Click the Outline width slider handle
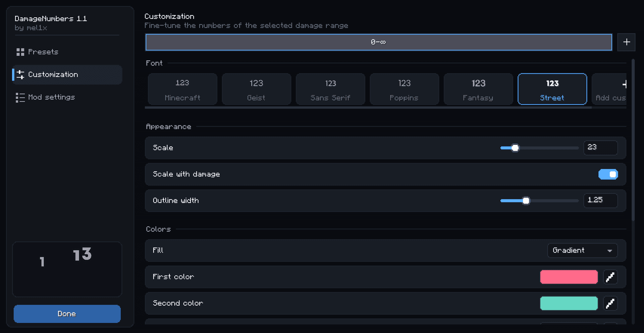Image resolution: width=644 pixels, height=333 pixels. 526,201
